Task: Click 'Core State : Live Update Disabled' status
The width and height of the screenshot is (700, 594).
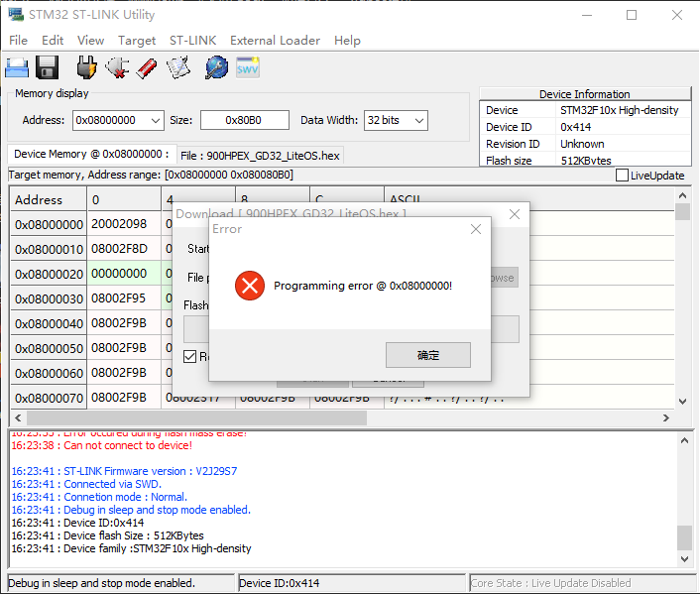Action: [x=551, y=583]
